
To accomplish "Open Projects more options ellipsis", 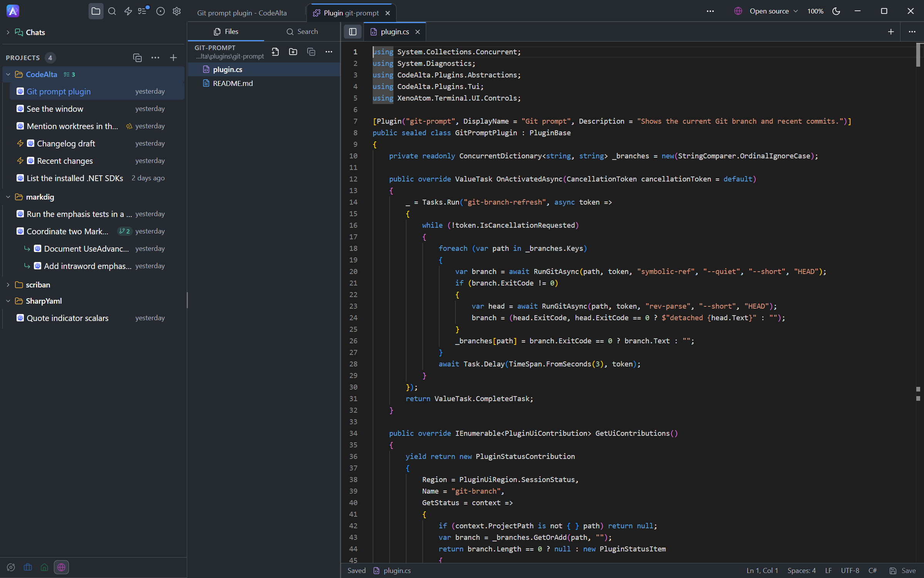I will [x=155, y=58].
